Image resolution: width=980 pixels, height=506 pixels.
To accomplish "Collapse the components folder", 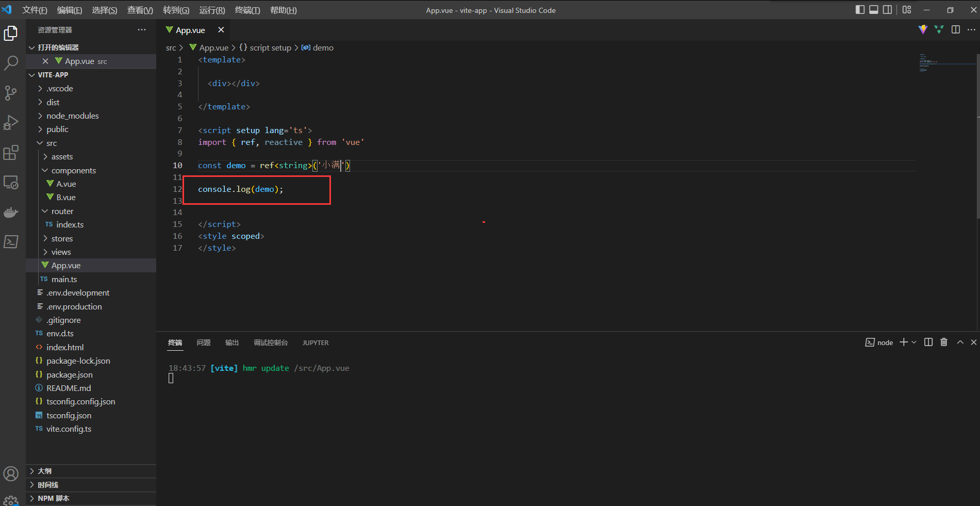I will tap(73, 171).
